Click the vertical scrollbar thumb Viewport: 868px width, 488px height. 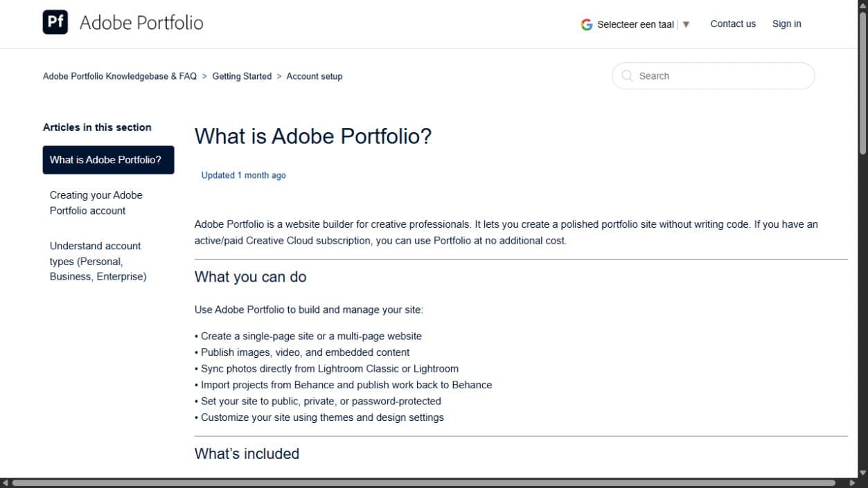point(862,82)
